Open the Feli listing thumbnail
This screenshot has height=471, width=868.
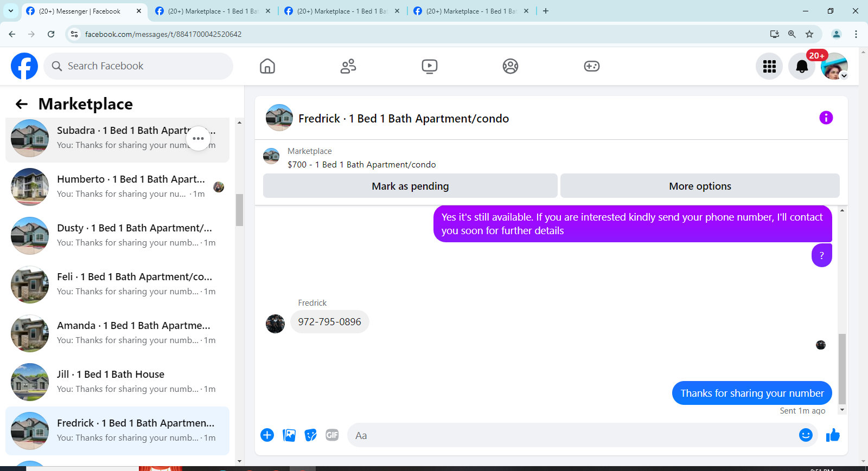30,285
